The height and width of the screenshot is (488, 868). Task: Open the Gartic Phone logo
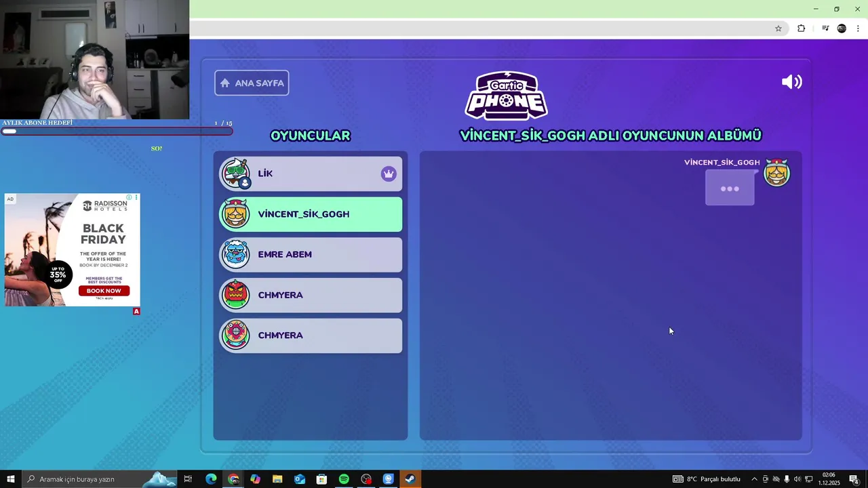[506, 96]
